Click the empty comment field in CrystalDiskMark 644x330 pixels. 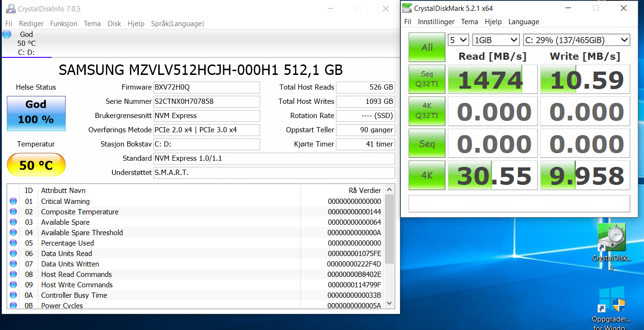click(x=519, y=203)
